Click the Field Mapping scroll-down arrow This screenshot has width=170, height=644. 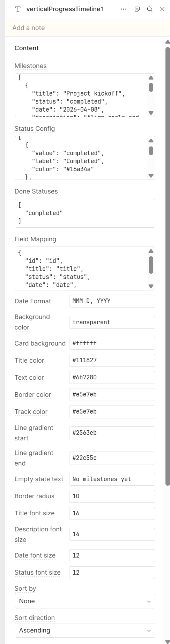coord(151,286)
